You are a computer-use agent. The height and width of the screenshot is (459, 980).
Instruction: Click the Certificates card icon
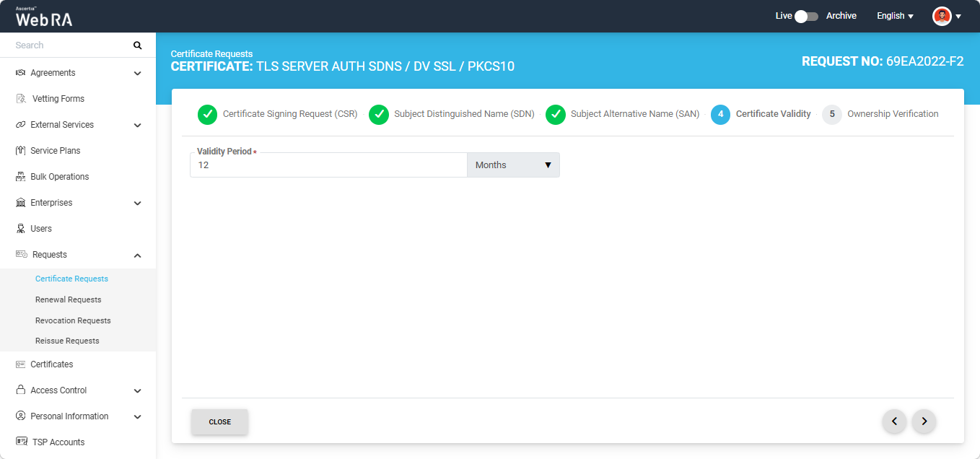(21, 364)
